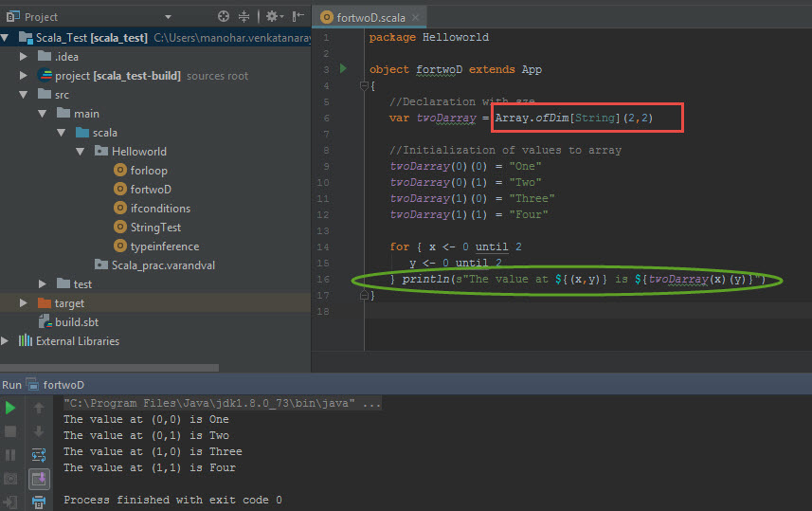
Task: Click the blue scala source folder icon
Action: tap(82, 132)
